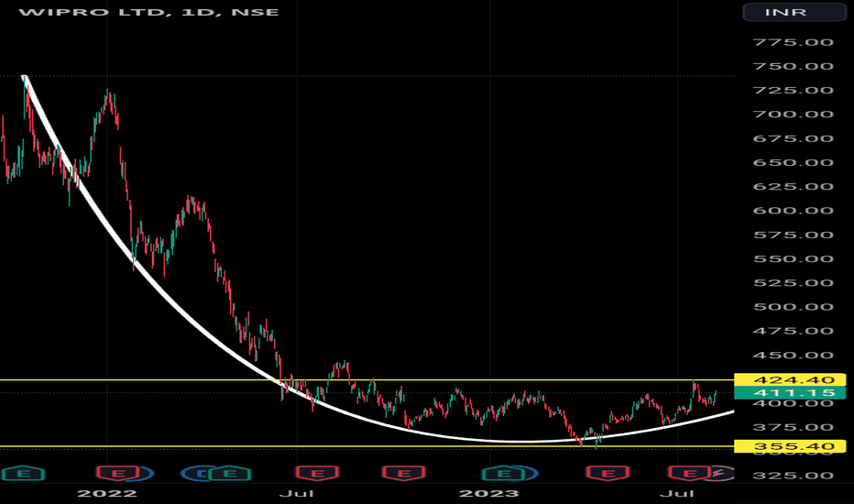Open the INR currency selector
This screenshot has height=504, width=854.
point(794,12)
